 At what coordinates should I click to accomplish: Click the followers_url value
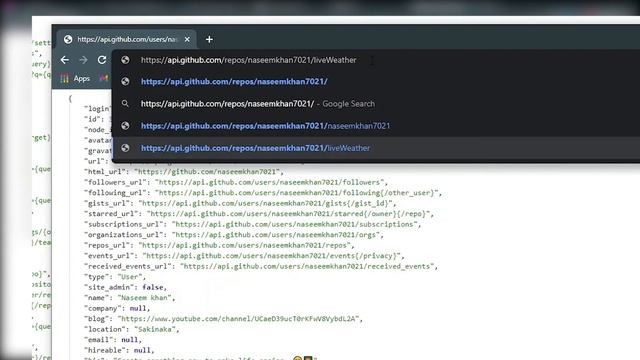pos(270,182)
